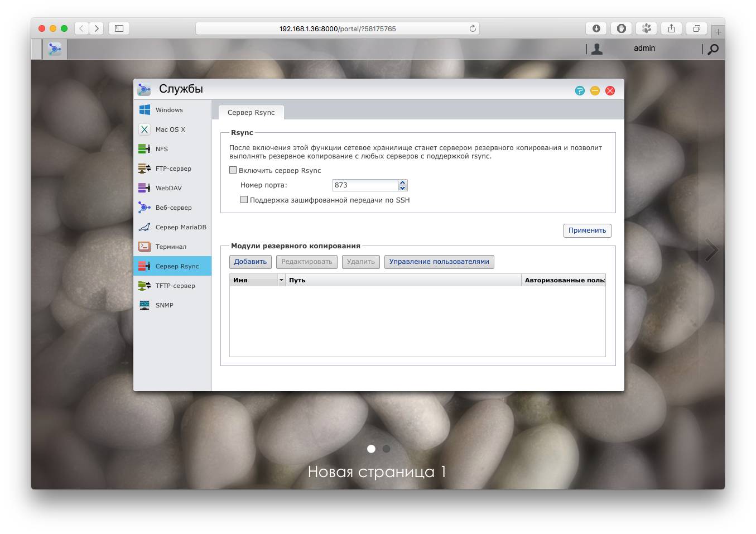Decrease the port number with down arrow
This screenshot has width=756, height=534.
tap(403, 188)
